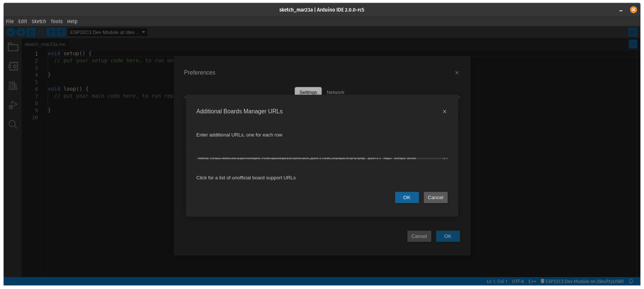Open the editor tab options dropdown arrow
Screen dimensions: 644x289
tap(633, 44)
